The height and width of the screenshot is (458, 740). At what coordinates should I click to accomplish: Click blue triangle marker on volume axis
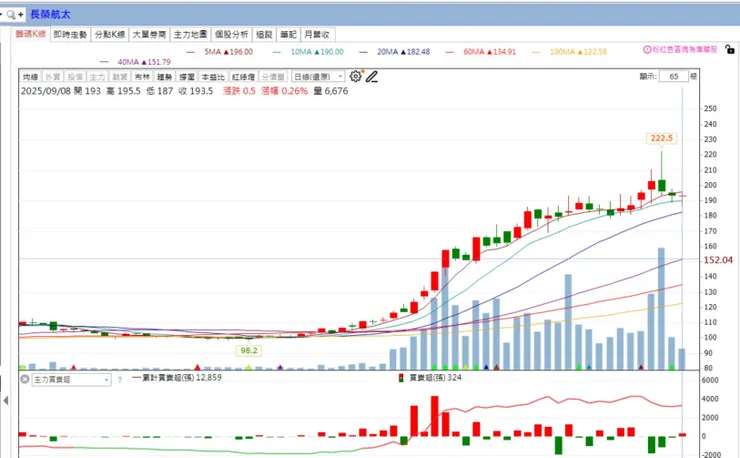[486, 367]
